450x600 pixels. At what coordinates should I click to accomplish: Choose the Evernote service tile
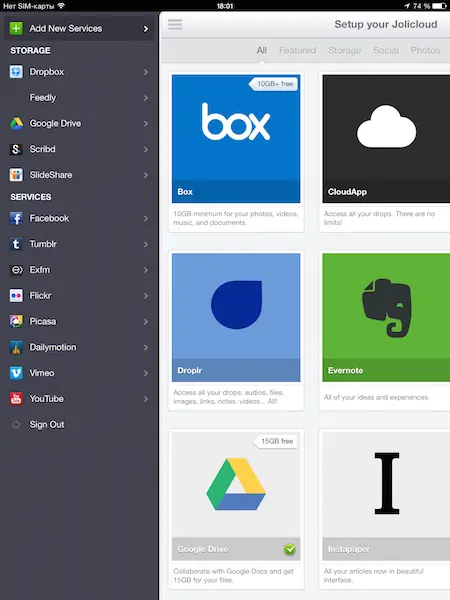[x=385, y=331]
